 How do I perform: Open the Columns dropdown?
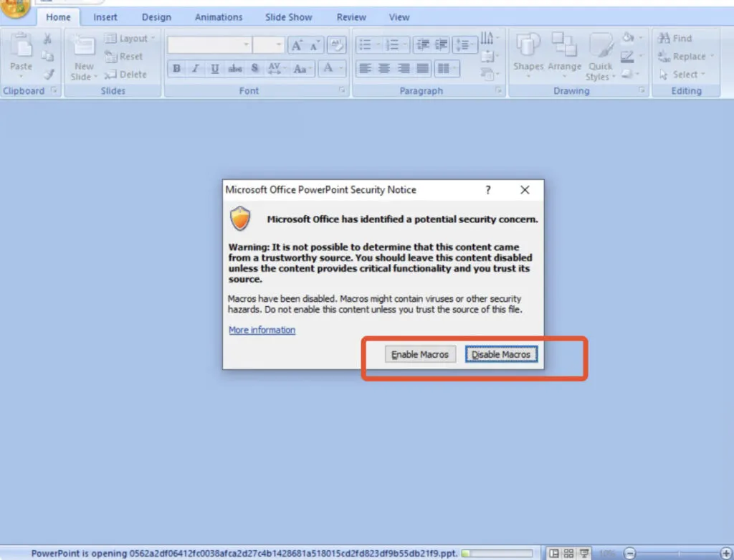pyautogui.click(x=445, y=68)
